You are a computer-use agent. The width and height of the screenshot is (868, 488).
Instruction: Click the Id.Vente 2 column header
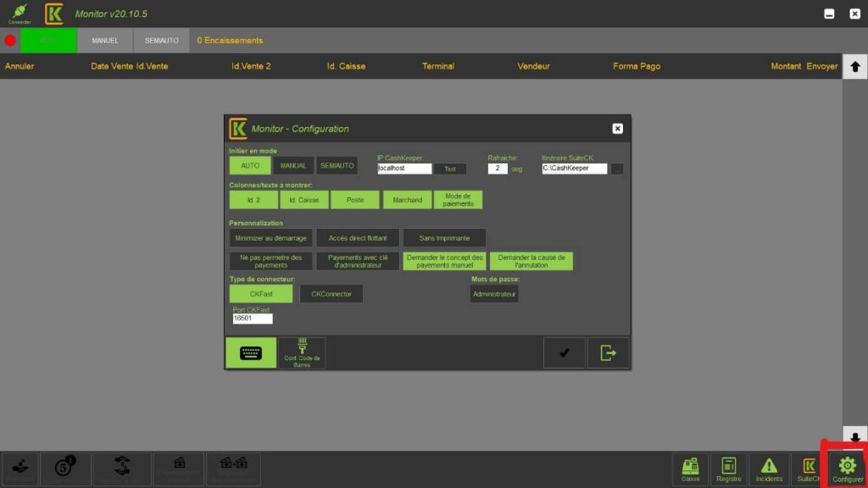(x=251, y=66)
